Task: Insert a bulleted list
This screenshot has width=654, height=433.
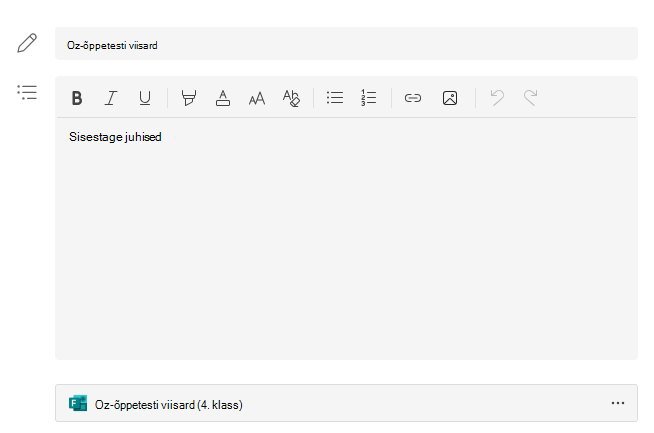Action: [335, 98]
